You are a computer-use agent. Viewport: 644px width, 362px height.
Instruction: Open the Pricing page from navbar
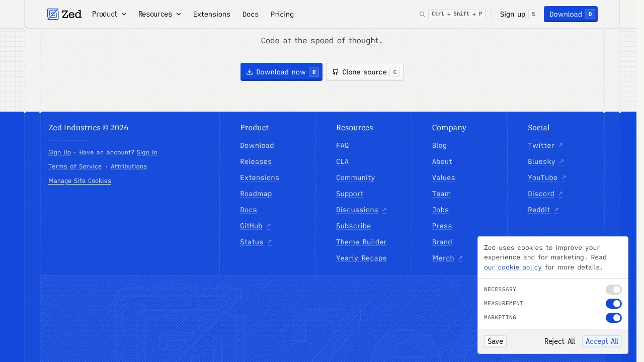282,14
